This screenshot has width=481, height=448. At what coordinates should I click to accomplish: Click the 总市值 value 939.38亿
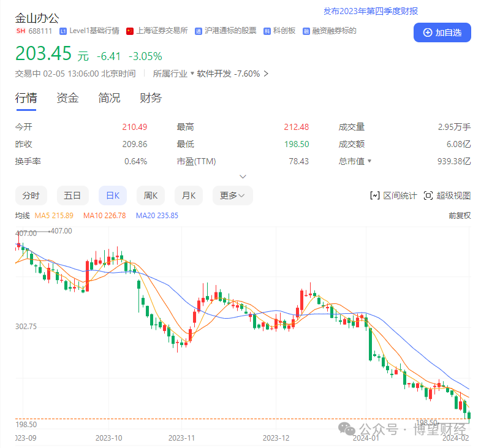click(x=454, y=161)
